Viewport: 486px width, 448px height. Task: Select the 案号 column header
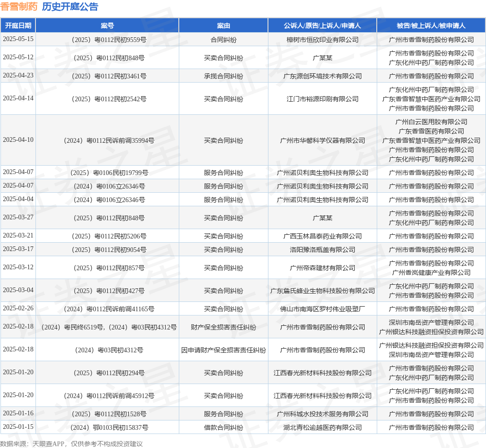tap(107, 26)
